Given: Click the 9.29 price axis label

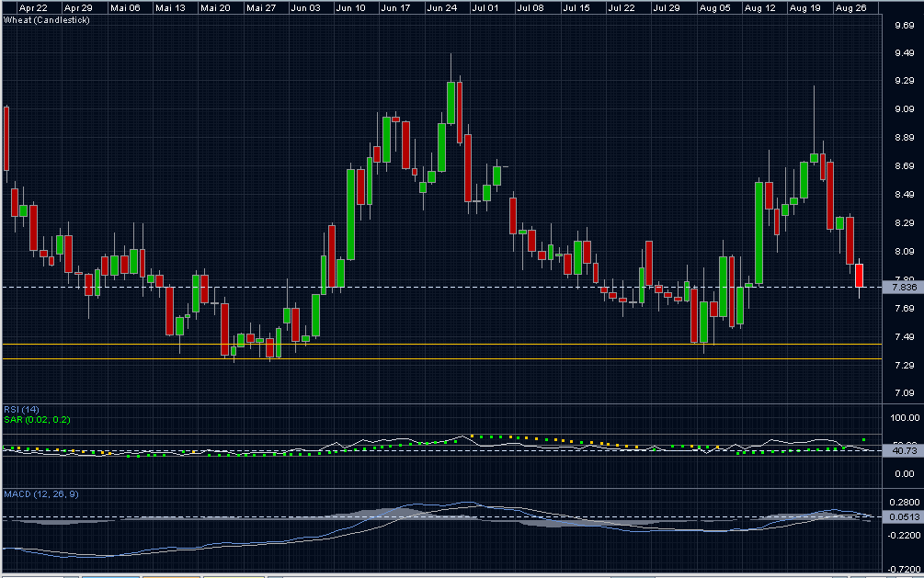Looking at the screenshot, I should [x=905, y=81].
